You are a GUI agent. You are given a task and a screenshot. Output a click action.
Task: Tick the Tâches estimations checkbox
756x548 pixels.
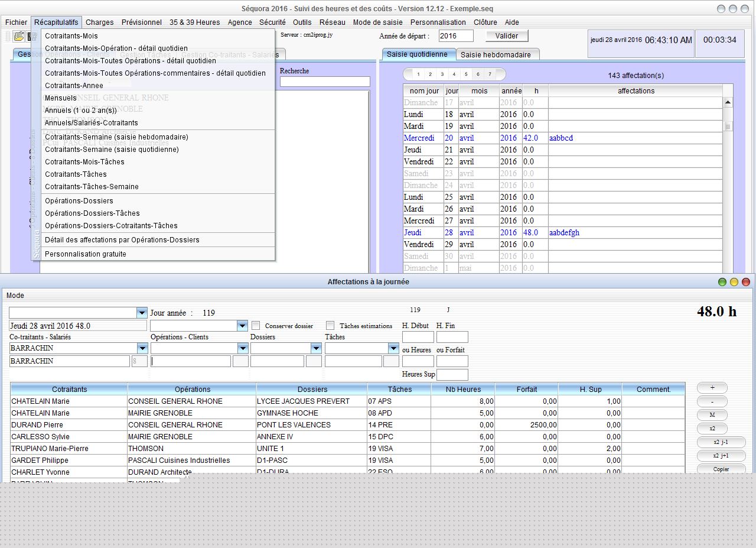pos(330,326)
